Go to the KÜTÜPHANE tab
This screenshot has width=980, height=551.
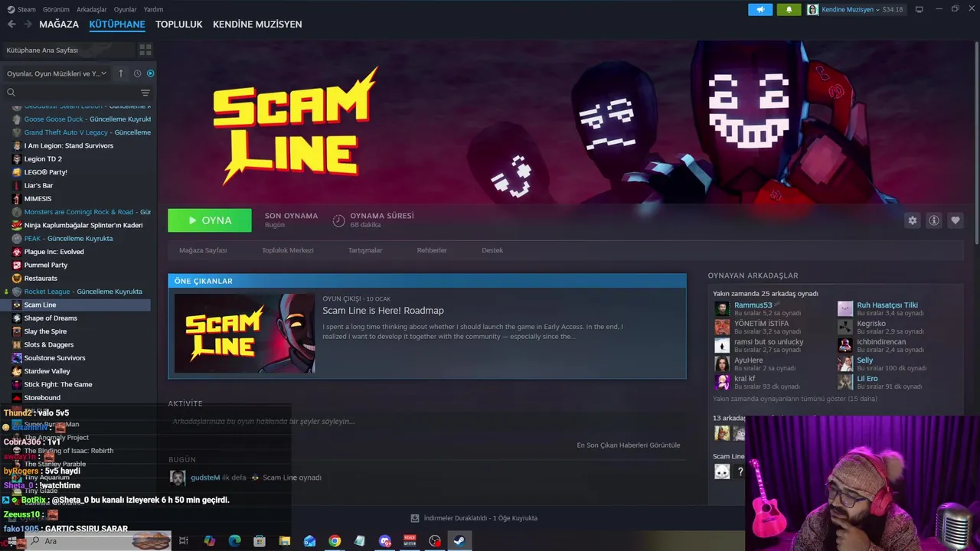click(117, 24)
